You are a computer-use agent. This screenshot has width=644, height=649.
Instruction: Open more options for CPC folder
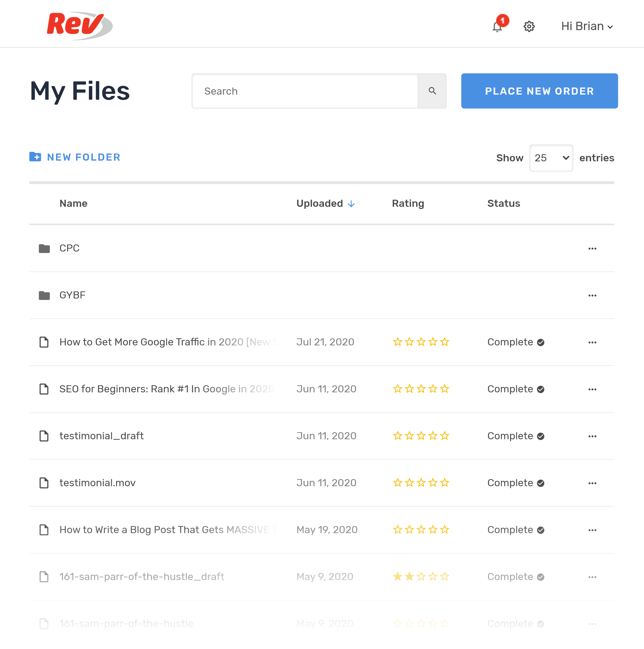click(592, 249)
